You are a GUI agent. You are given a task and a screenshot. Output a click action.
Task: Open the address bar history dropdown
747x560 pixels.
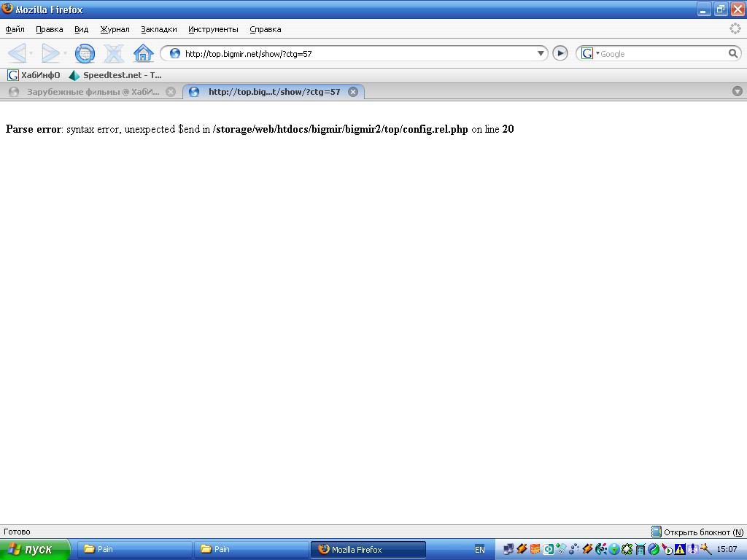coord(541,53)
